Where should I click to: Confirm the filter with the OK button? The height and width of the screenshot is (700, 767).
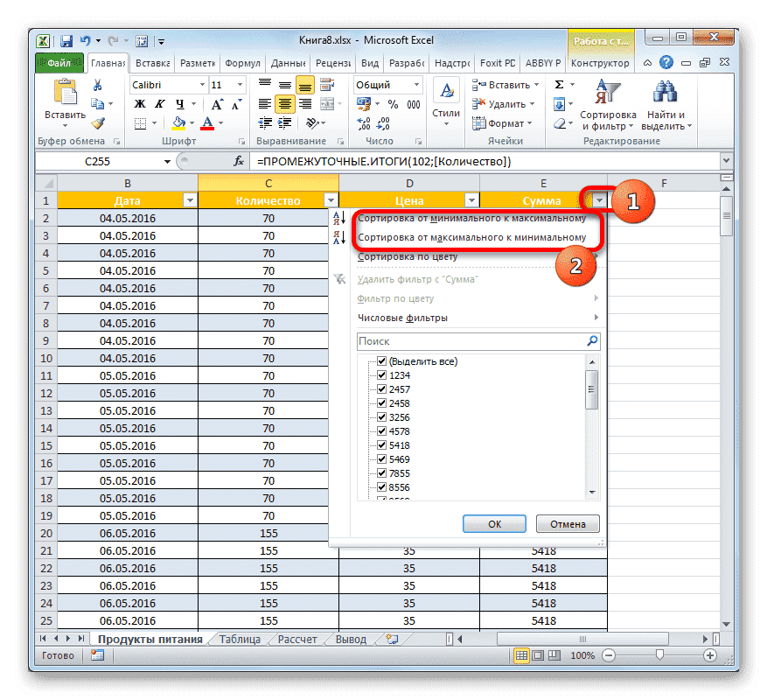[x=494, y=523]
